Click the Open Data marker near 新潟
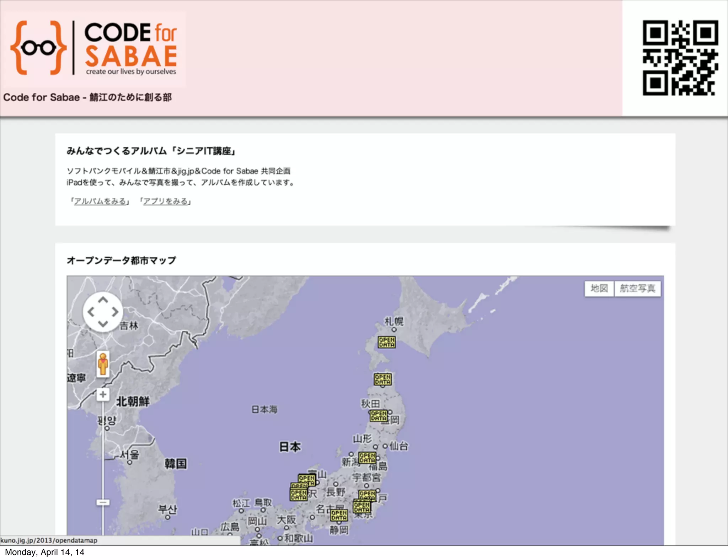Screen dimensions: 728x560 [367, 458]
